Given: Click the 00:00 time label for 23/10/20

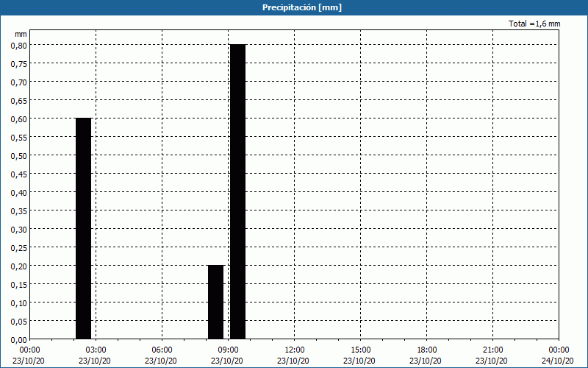Looking at the screenshot, I should coord(29,350).
